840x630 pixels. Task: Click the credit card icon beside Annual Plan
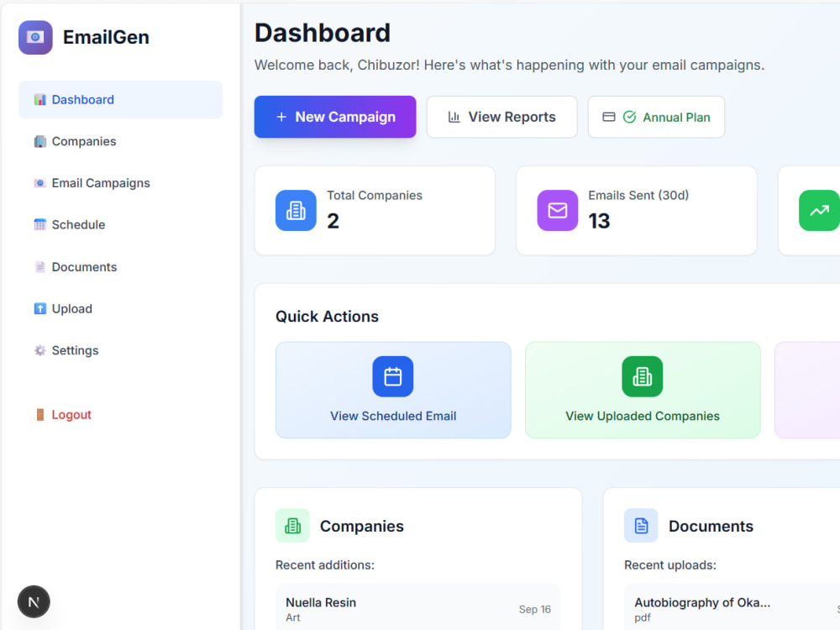click(608, 117)
